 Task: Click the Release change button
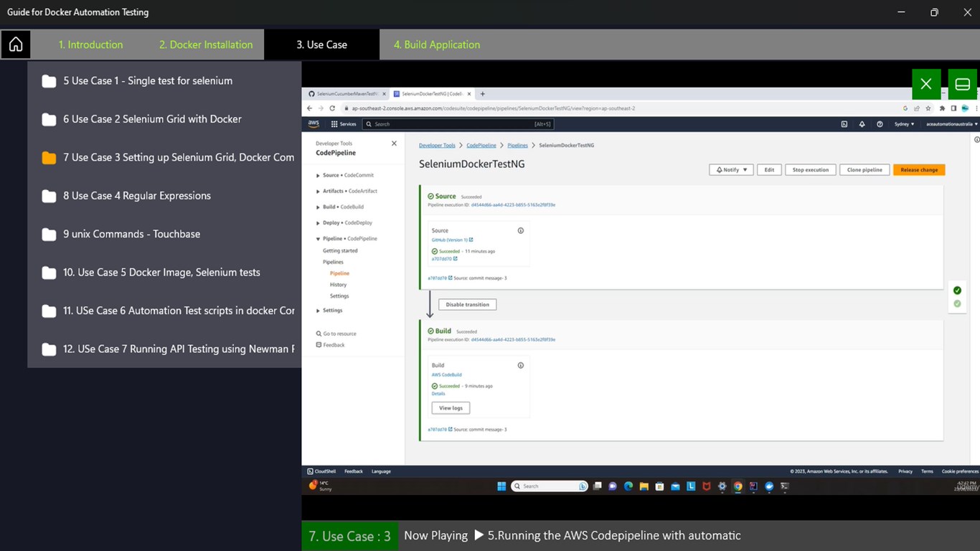click(x=919, y=170)
